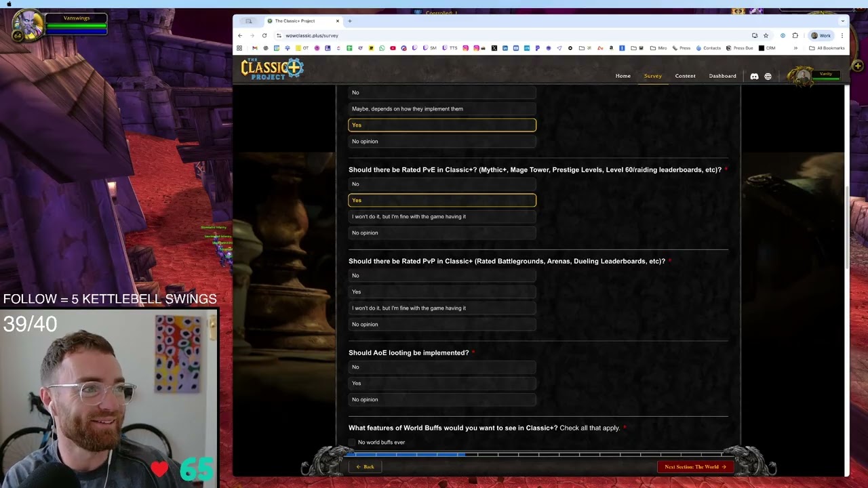Open the Home page in site navigation
Viewport: 868px width, 488px height.
pos(623,76)
